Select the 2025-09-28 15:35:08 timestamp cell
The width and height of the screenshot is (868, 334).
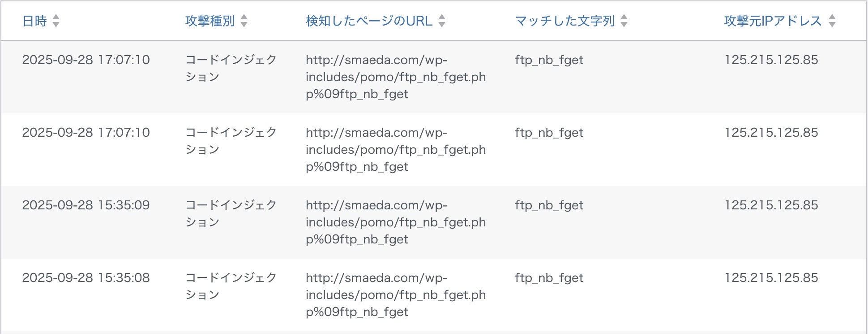point(86,278)
